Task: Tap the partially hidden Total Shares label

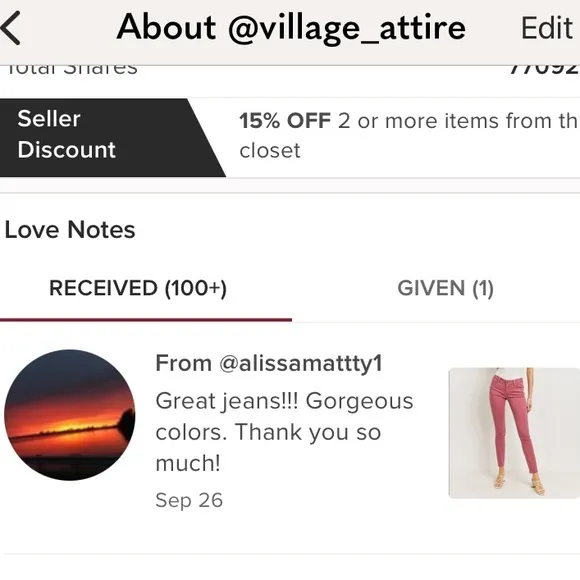Action: click(x=72, y=70)
